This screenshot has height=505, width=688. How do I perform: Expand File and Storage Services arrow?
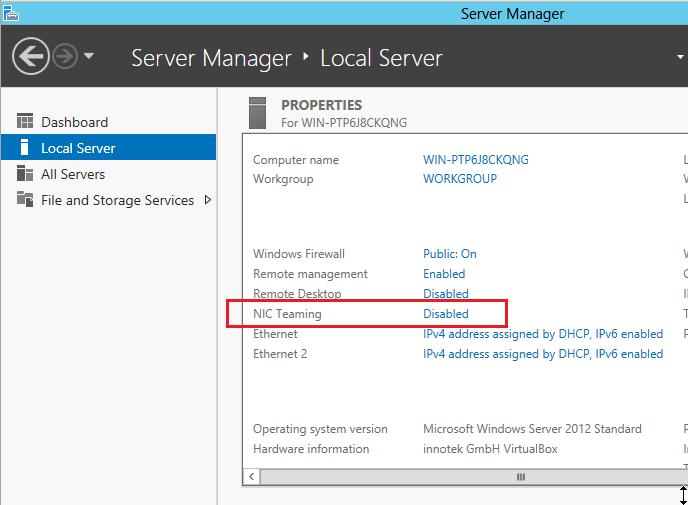tap(208, 200)
